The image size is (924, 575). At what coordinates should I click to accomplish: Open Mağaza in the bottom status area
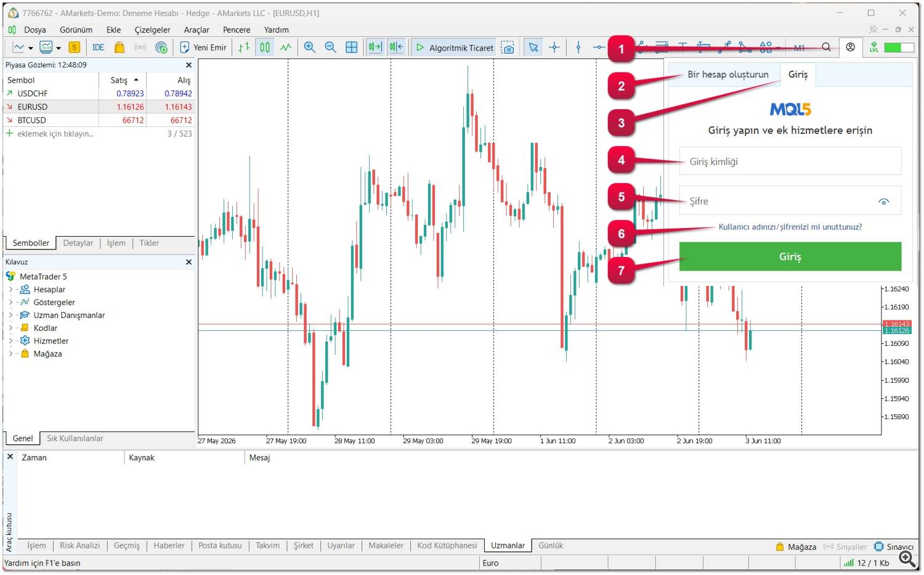(x=796, y=547)
